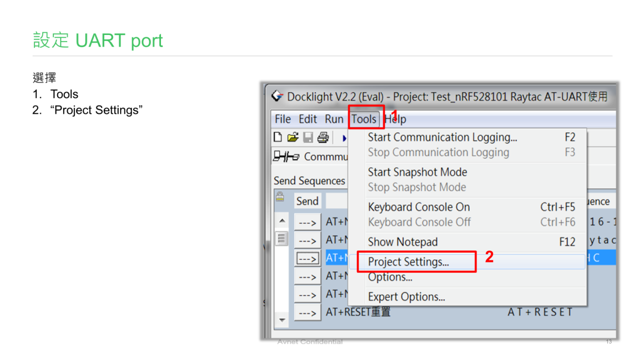Click the Docklight app logo in title bar
Image resolution: width=644 pixels, height=362 pixels.
(277, 96)
